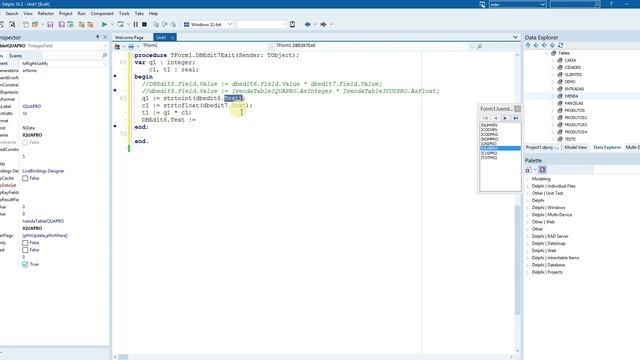
Task: Click the refresh icon in Data Explorer toolbar
Action: (x=560, y=45)
